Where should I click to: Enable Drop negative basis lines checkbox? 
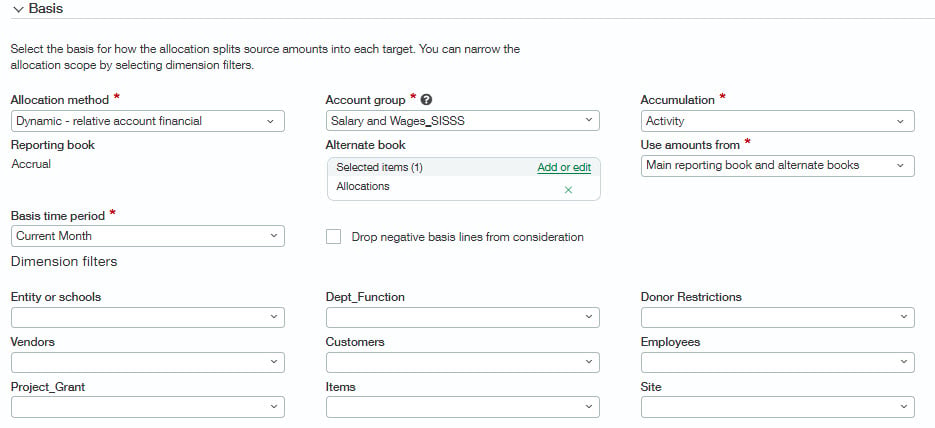point(333,237)
